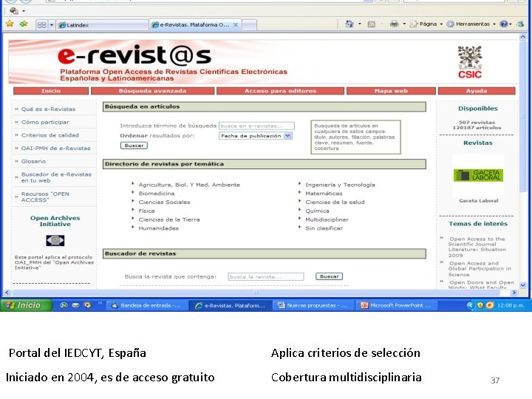The width and height of the screenshot is (532, 399).
Task: Focus the journal name search field
Action: (x=266, y=277)
